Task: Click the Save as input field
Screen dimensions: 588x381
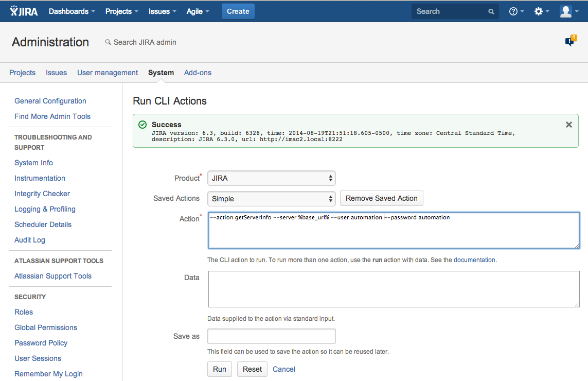Action: point(272,336)
